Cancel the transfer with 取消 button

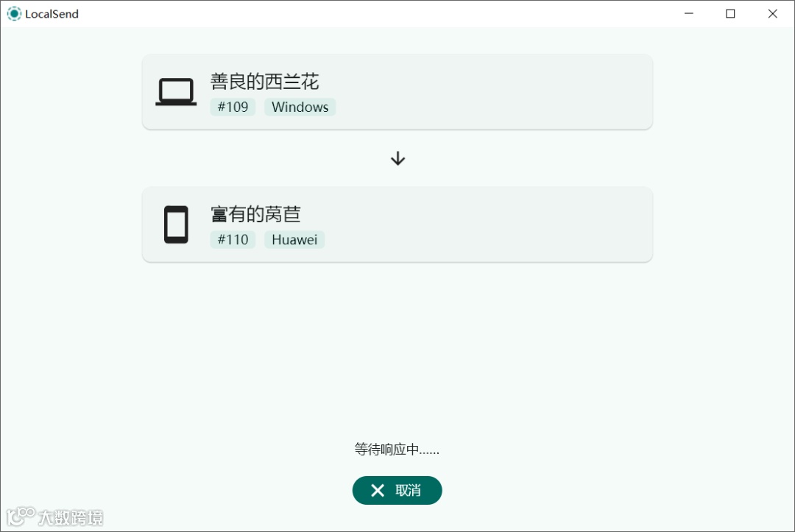click(x=397, y=491)
